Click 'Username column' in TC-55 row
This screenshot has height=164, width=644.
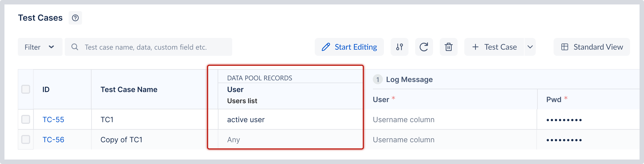pyautogui.click(x=403, y=120)
